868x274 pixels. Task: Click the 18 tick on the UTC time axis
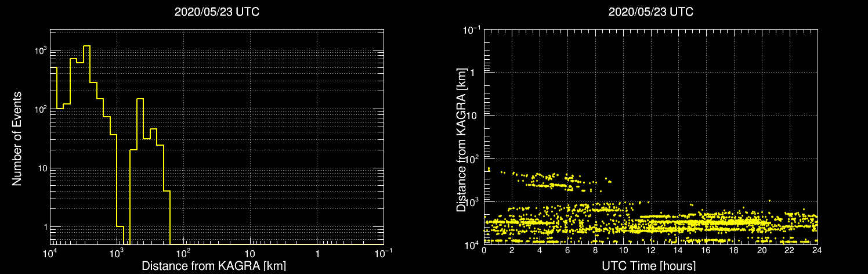click(733, 251)
